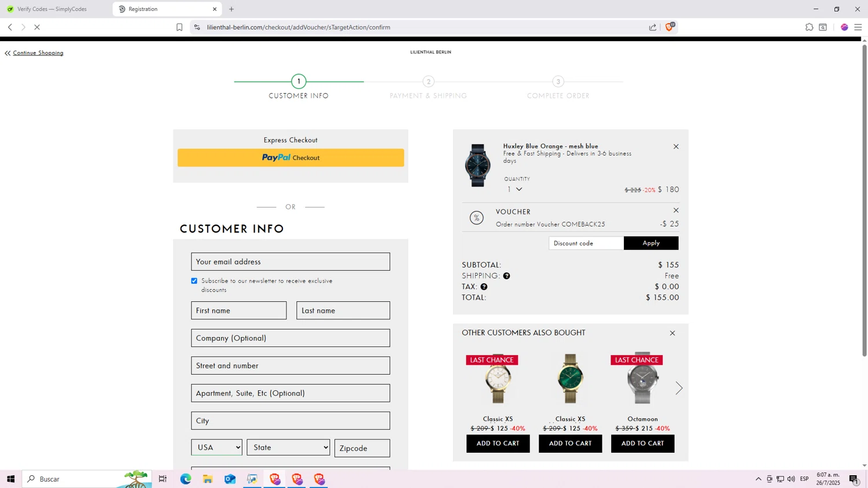The height and width of the screenshot is (488, 868).
Task: Open notification center icon
Action: click(854, 479)
